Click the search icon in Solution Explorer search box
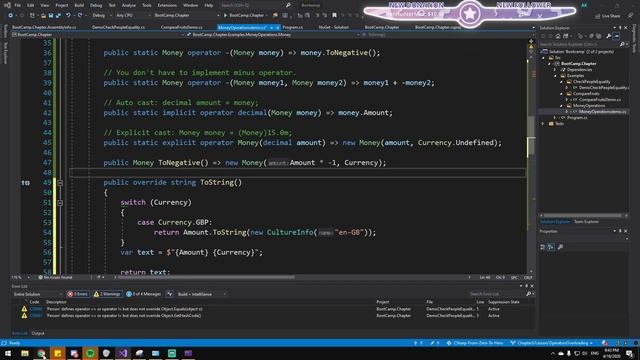This screenshot has width=640, height=360. coord(622,44)
